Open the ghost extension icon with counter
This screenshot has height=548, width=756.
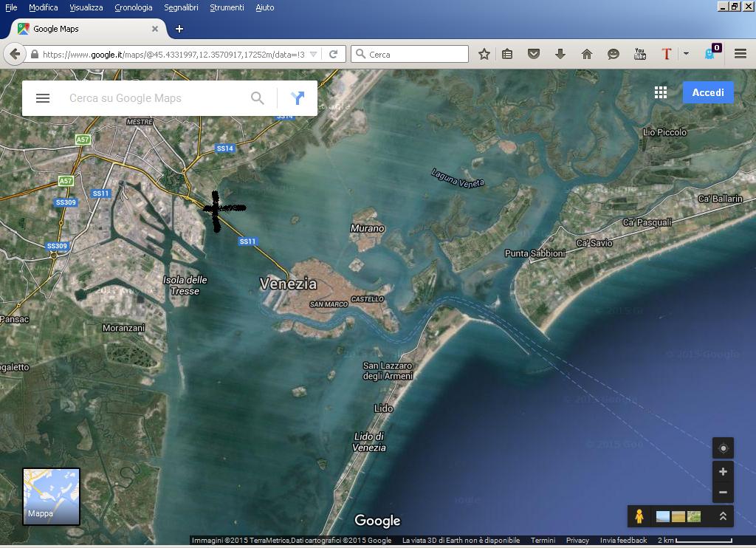click(711, 52)
